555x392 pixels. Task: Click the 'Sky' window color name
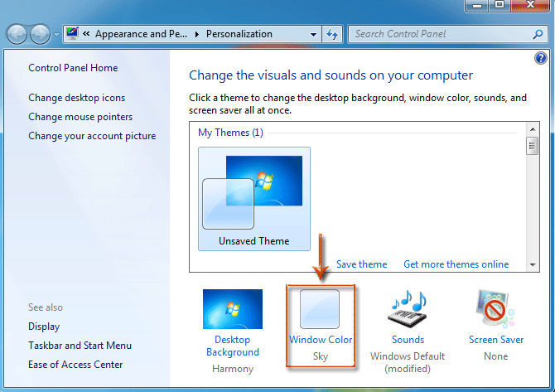point(321,356)
